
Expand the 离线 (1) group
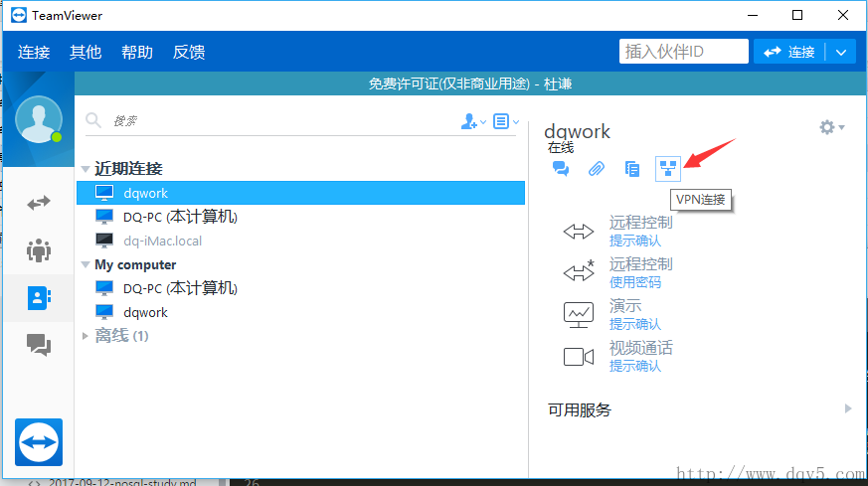click(x=85, y=336)
